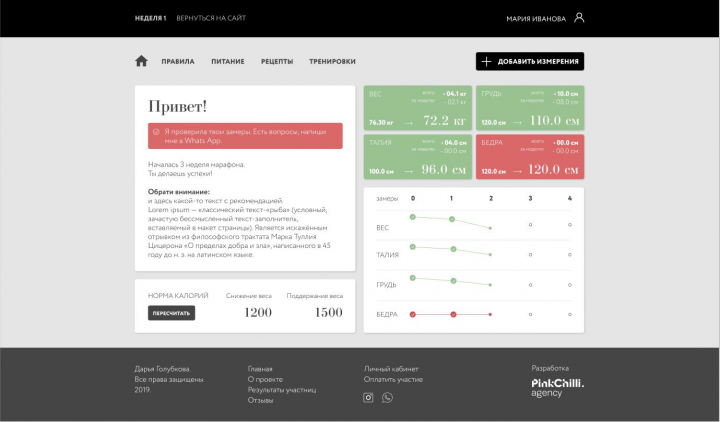Open the user profile icon

pos(579,18)
